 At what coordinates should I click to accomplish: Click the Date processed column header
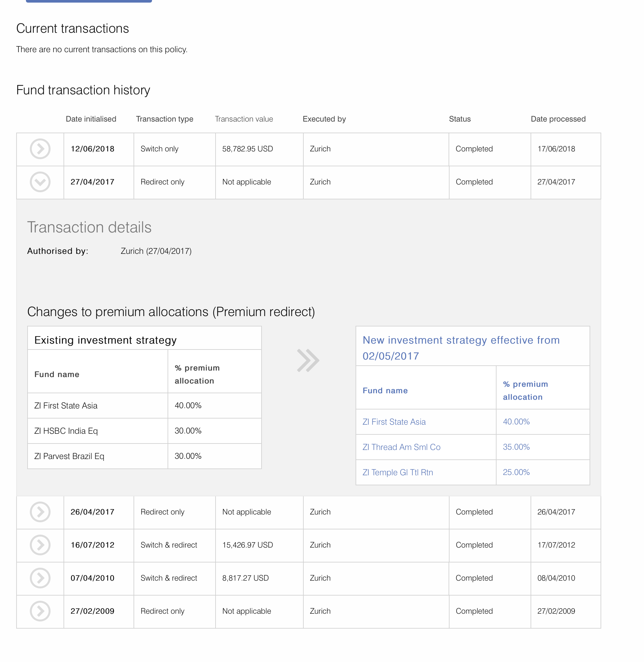558,119
